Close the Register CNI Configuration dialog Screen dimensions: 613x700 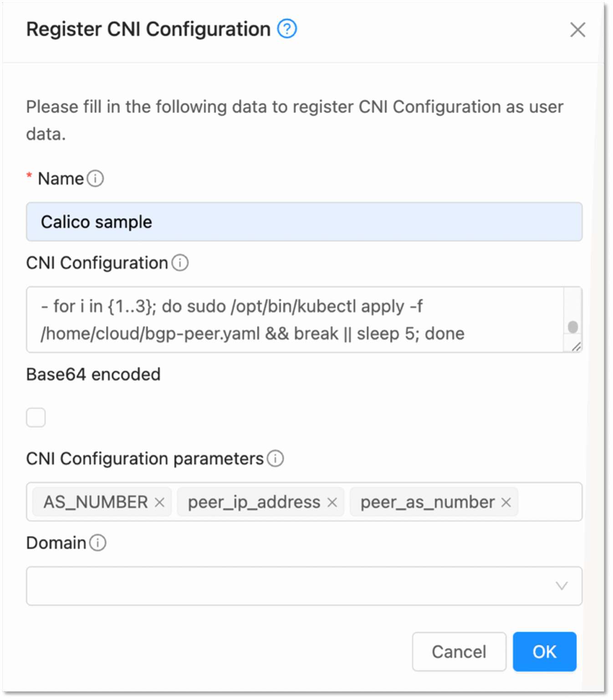pyautogui.click(x=577, y=30)
